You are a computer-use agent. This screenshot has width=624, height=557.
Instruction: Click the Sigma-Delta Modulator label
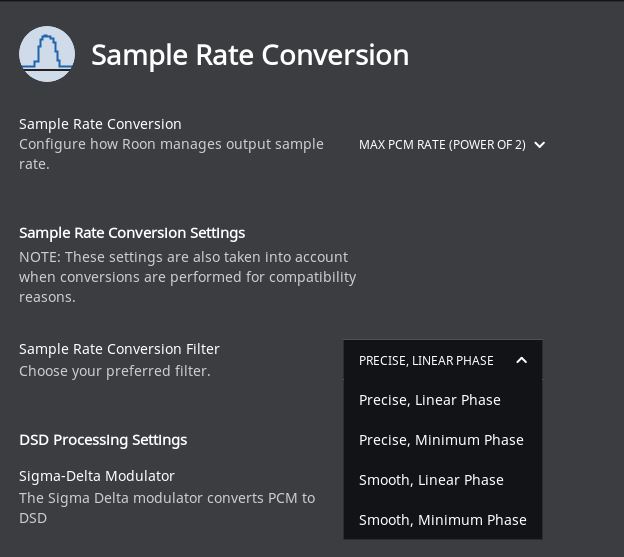pos(97,476)
